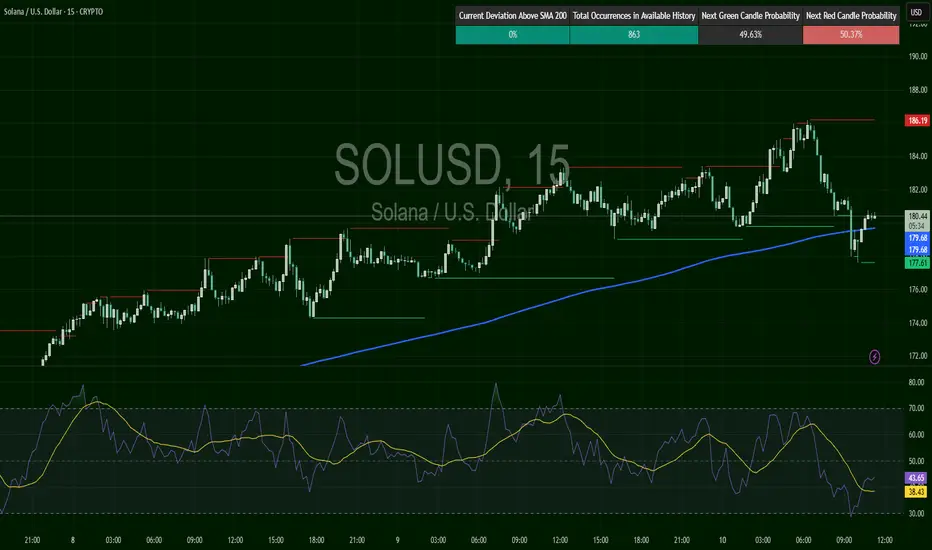Click the 'Next Green Candle Probability' header
The height and width of the screenshot is (550, 932).
(750, 16)
